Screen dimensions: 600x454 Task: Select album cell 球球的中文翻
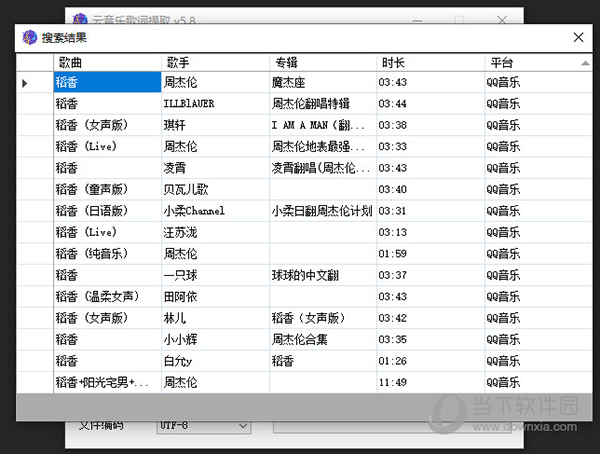click(x=323, y=275)
